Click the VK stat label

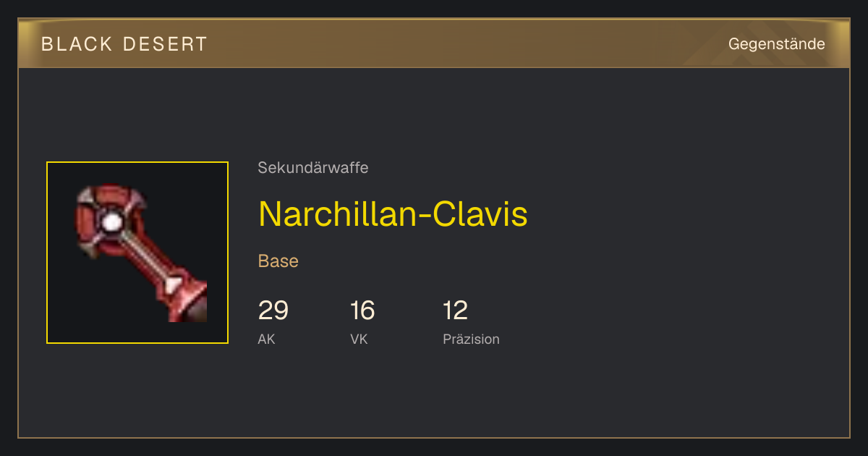359,339
